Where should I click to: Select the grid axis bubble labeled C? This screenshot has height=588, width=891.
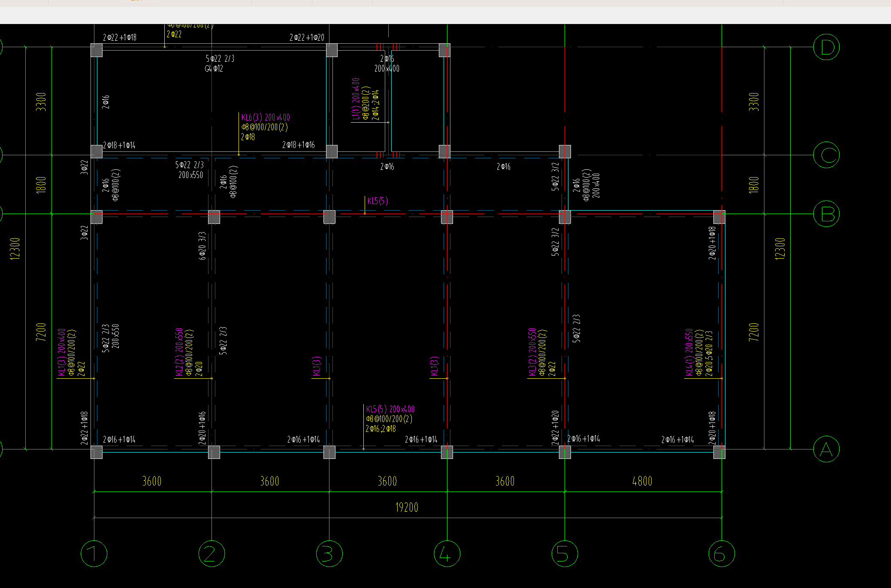click(x=826, y=155)
